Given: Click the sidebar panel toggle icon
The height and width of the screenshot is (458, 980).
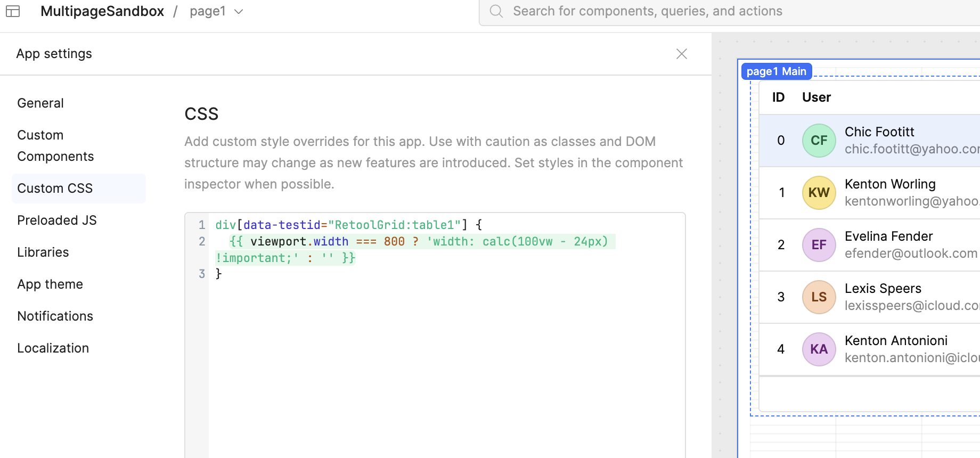Looking at the screenshot, I should pos(13,11).
